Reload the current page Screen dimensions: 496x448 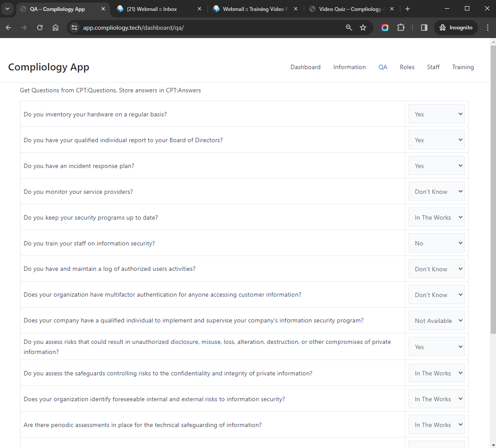click(39, 28)
